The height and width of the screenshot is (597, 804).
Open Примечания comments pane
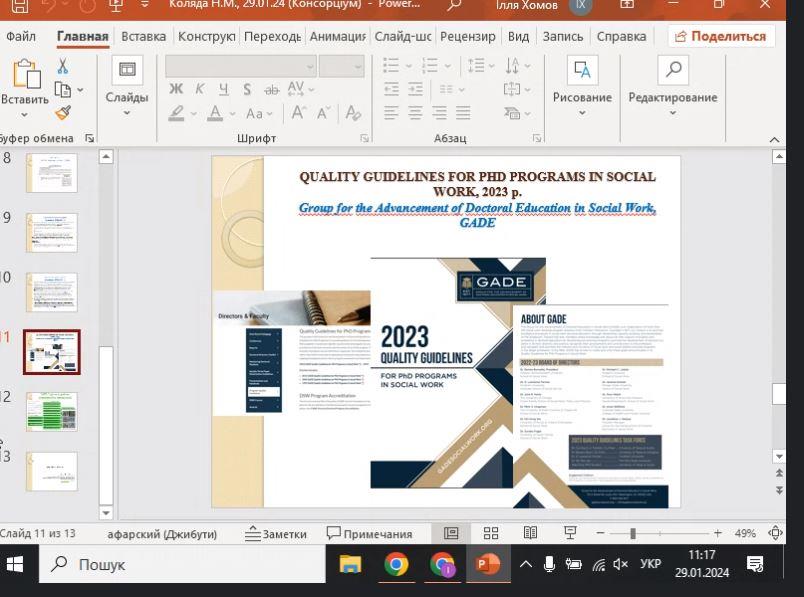click(369, 534)
